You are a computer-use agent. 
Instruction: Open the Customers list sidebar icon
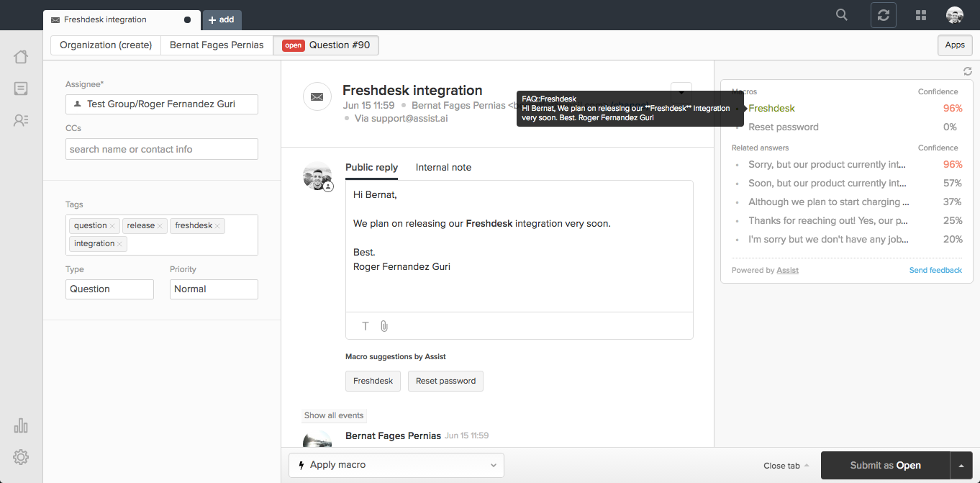(21, 120)
